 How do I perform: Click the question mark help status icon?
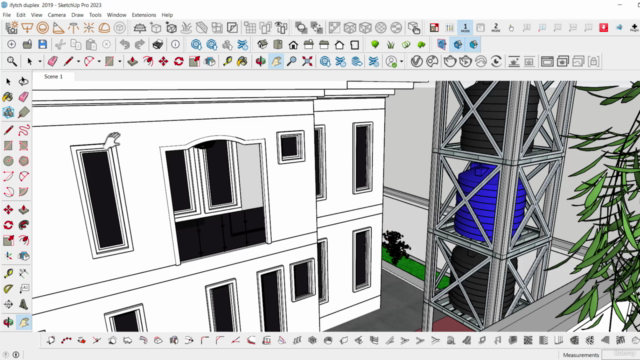coord(6,354)
